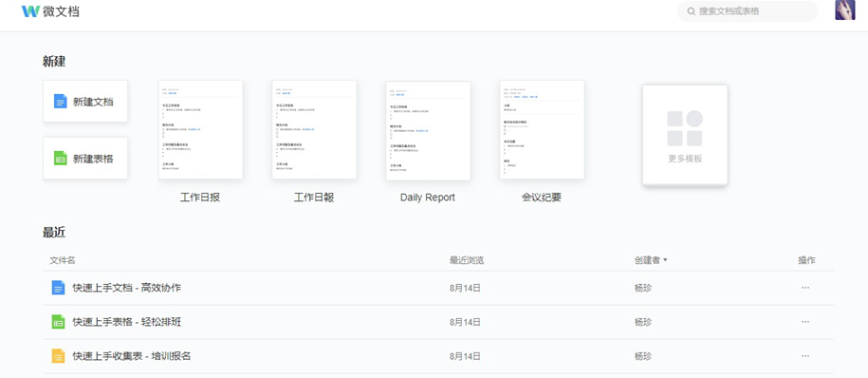868x378 pixels.
Task: Open file 快速上手表格 - 轻松排班
Action: [x=127, y=321]
